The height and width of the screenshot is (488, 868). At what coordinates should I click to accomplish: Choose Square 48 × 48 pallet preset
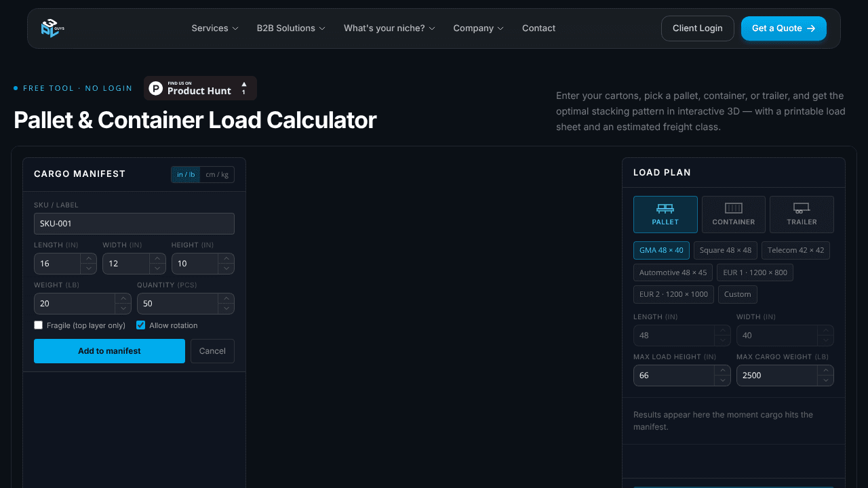click(726, 250)
